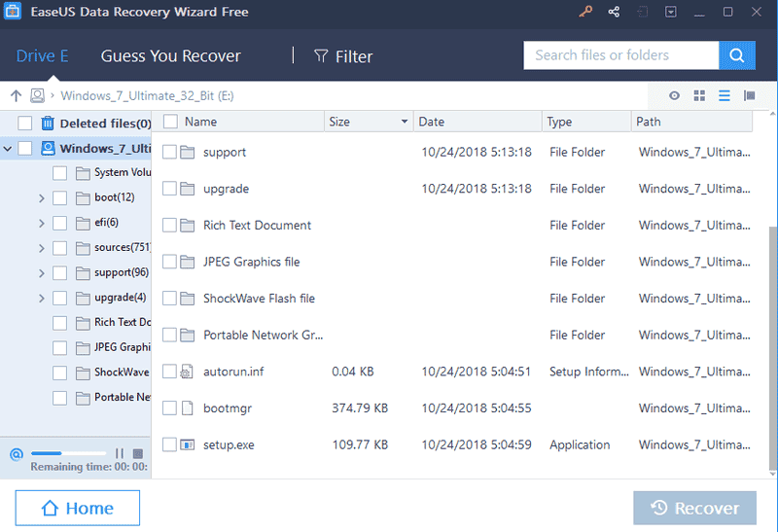Image resolution: width=778 pixels, height=532 pixels.
Task: Click the 374.79 KB size cell
Action: tap(360, 408)
